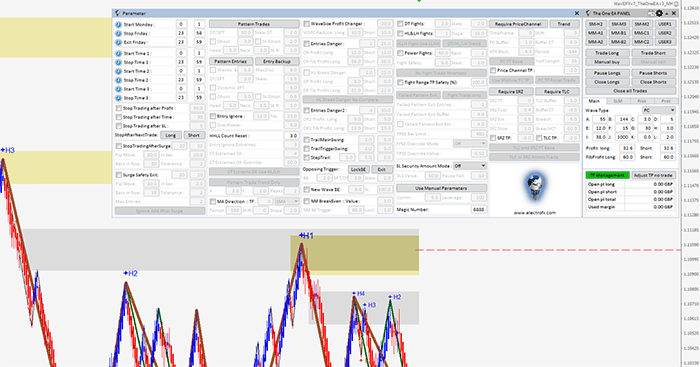The image size is (700, 367).
Task: Click the clock icon beside Start Time 1
Action: coord(118,53)
